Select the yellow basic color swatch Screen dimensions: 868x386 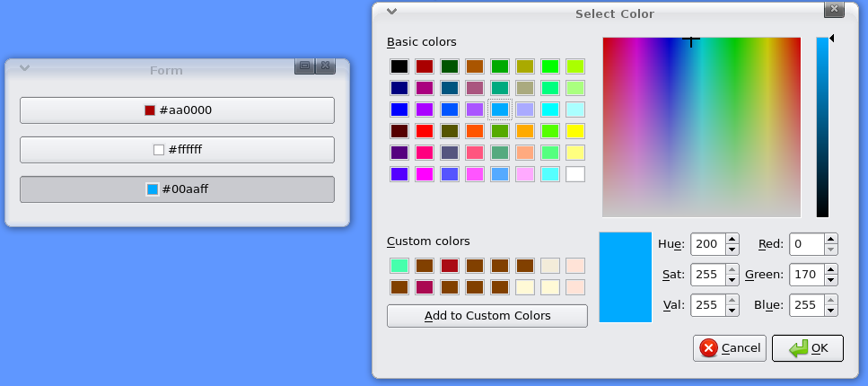pos(575,131)
